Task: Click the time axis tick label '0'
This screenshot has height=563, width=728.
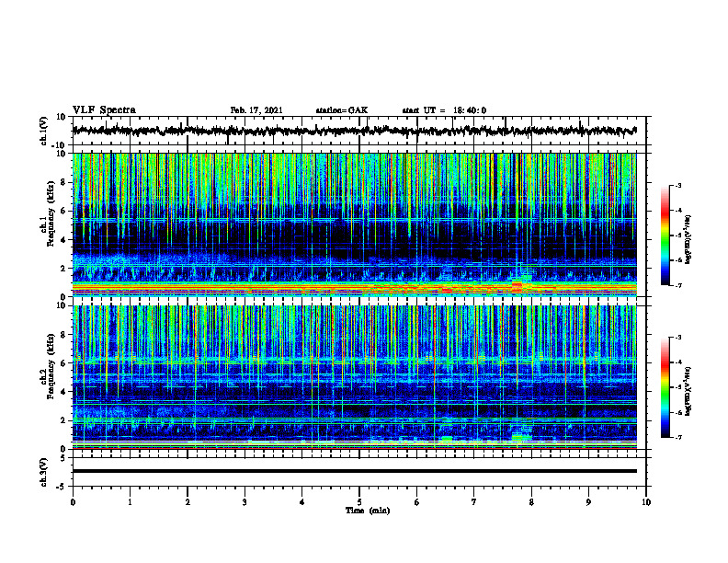Action: (73, 502)
